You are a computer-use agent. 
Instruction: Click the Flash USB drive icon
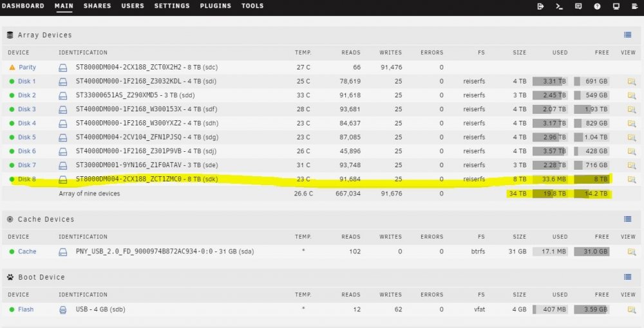coord(63,309)
